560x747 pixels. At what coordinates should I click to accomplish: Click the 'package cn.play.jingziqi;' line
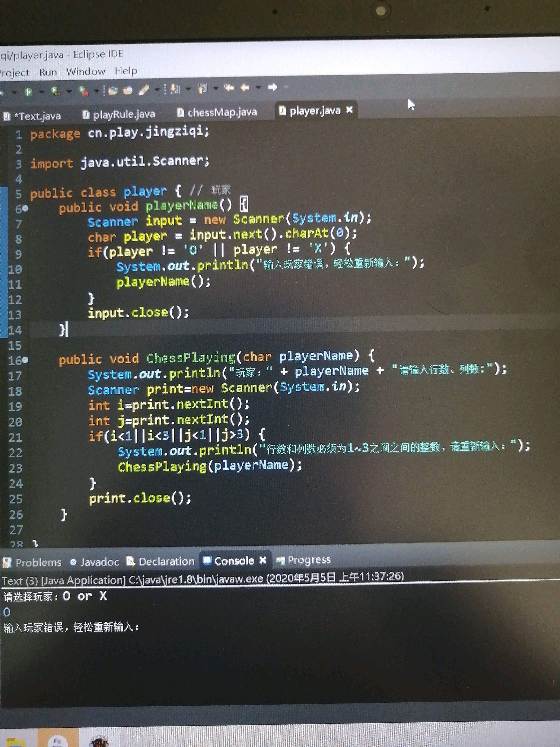click(x=120, y=133)
